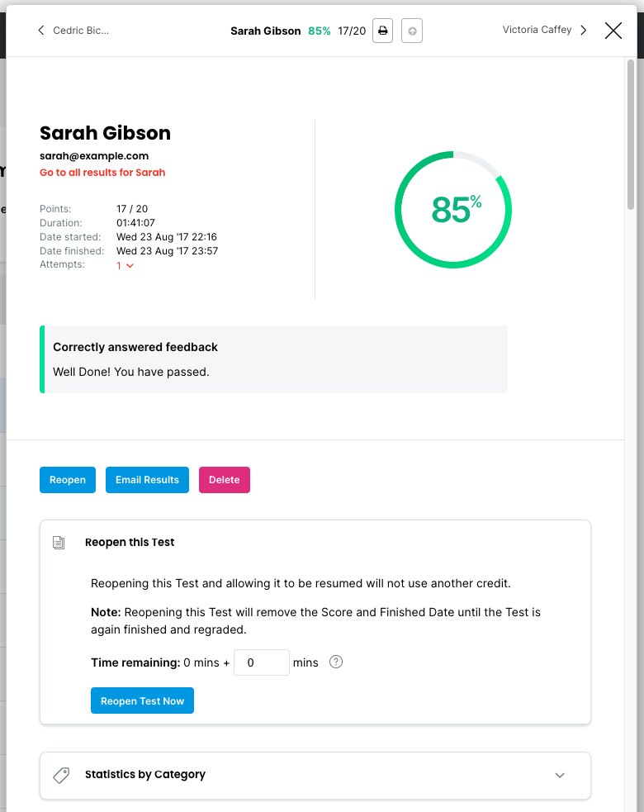644x812 pixels.
Task: Focus the extra minutes input field
Action: (x=261, y=662)
